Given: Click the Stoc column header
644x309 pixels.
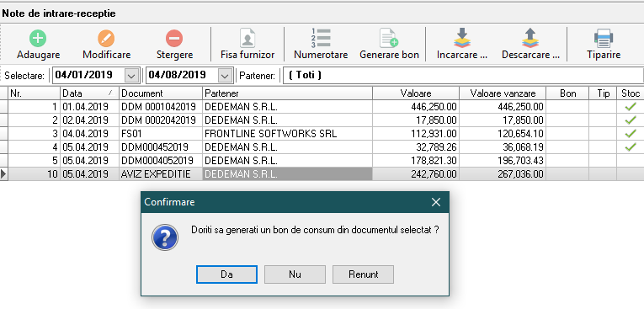Looking at the screenshot, I should [x=631, y=93].
